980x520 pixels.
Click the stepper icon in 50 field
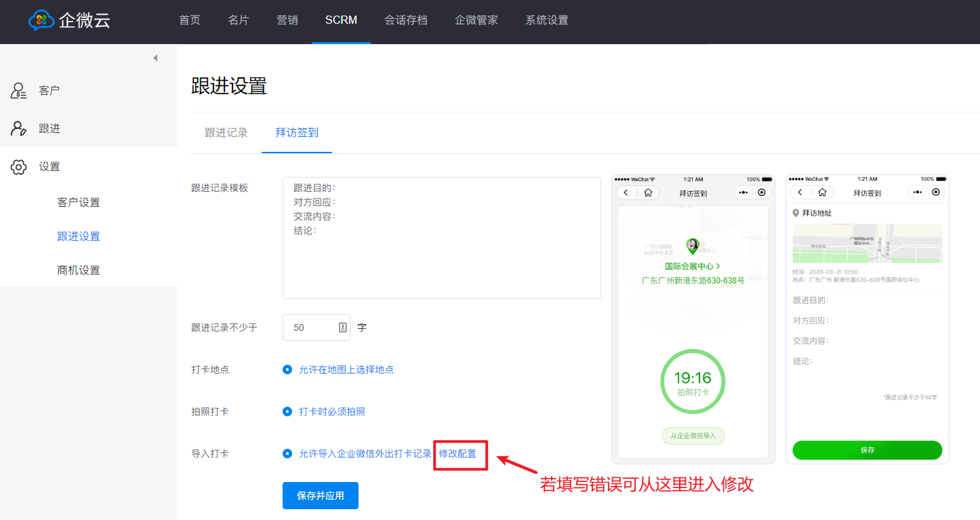pos(342,327)
